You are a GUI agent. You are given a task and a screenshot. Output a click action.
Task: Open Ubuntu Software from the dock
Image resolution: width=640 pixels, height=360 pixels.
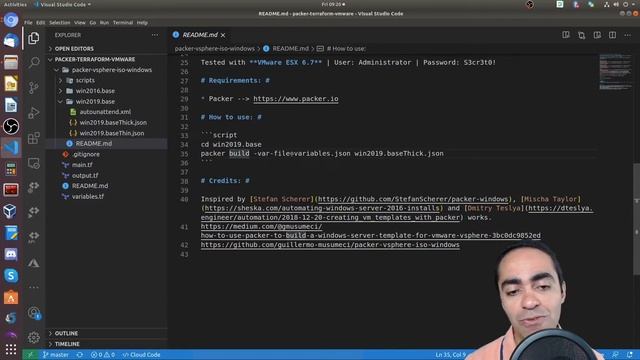[11, 297]
